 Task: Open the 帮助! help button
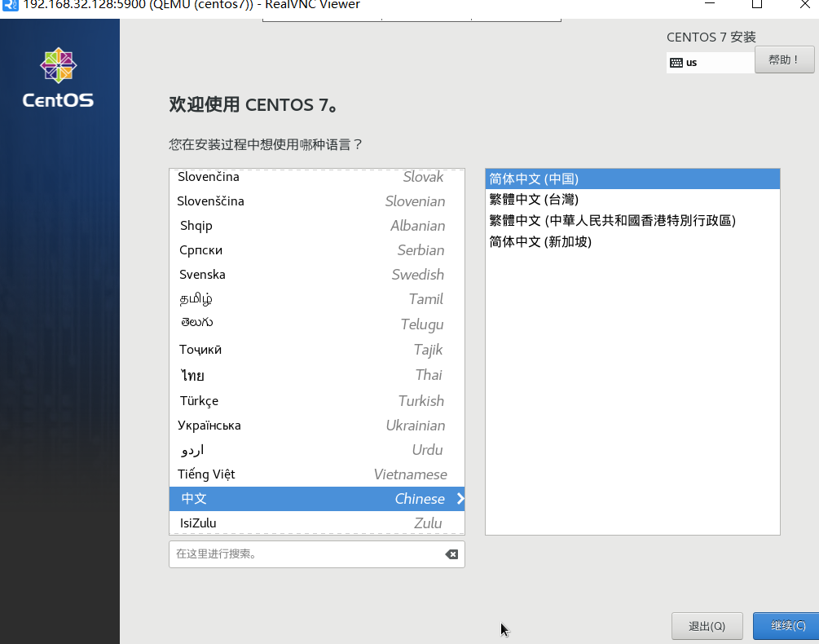pos(784,60)
